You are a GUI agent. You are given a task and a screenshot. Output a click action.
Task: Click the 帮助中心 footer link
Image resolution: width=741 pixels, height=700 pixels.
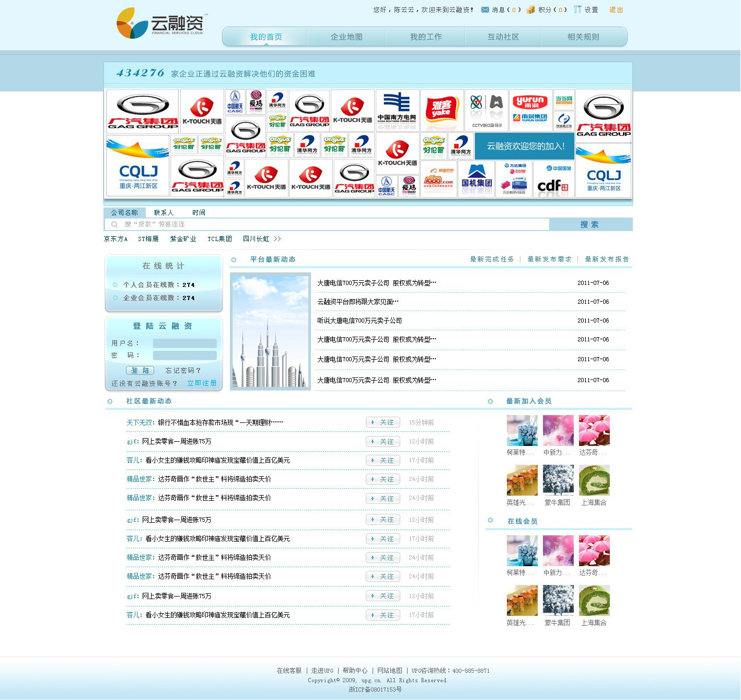coord(355,671)
